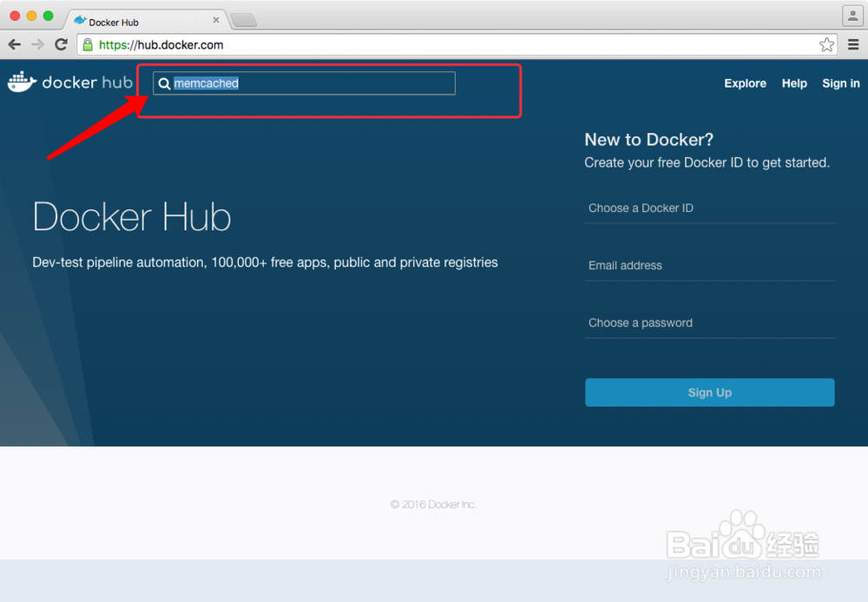Click the green padlock security icon
The width and height of the screenshot is (868, 602).
(88, 45)
